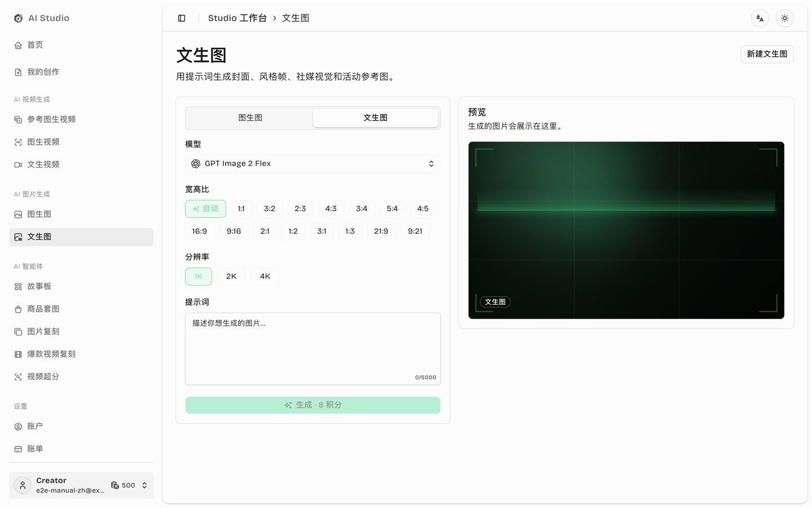The width and height of the screenshot is (812, 508).
Task: Toggle light theme sun icon
Action: 785,18
